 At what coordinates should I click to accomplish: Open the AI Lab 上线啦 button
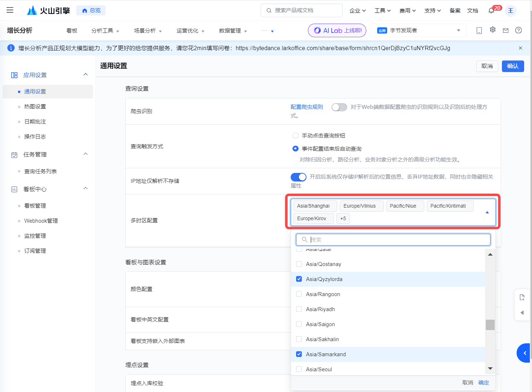[337, 30]
